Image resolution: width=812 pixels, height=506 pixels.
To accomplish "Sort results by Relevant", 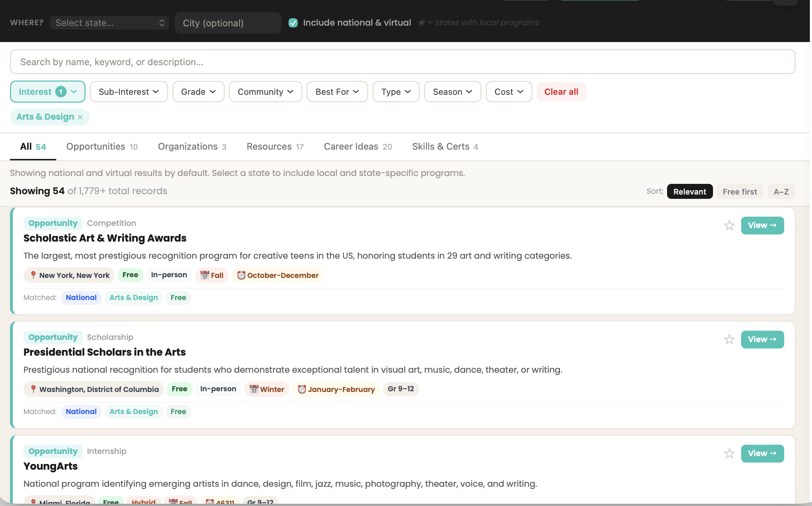I will (689, 191).
